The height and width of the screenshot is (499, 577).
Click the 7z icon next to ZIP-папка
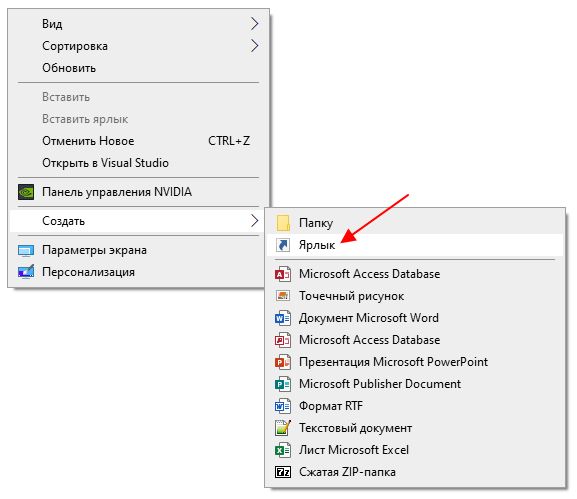(283, 472)
